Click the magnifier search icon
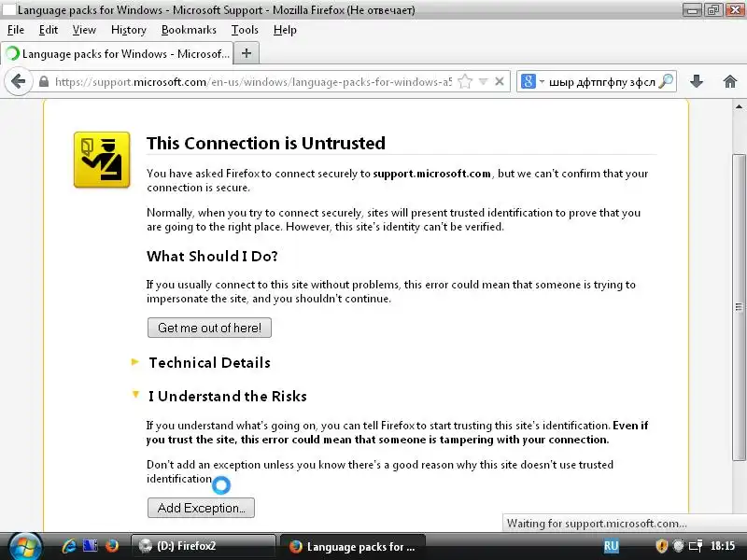This screenshot has width=747, height=560. click(x=666, y=81)
